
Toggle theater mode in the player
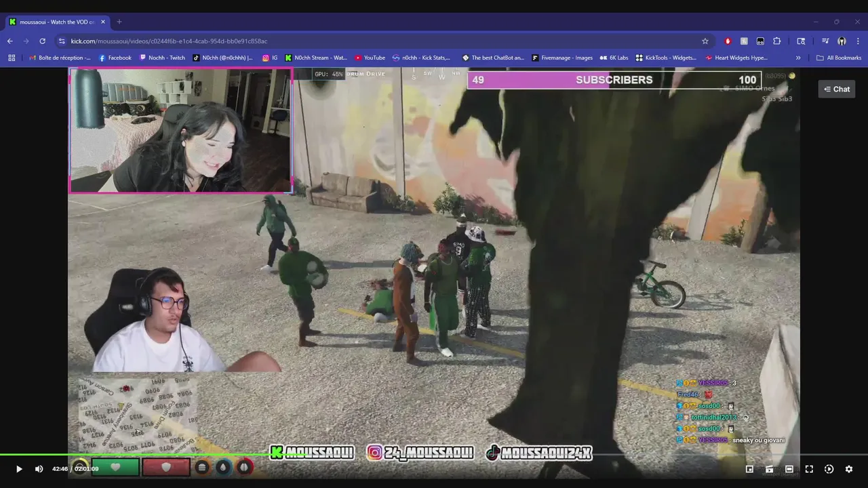coord(789,469)
